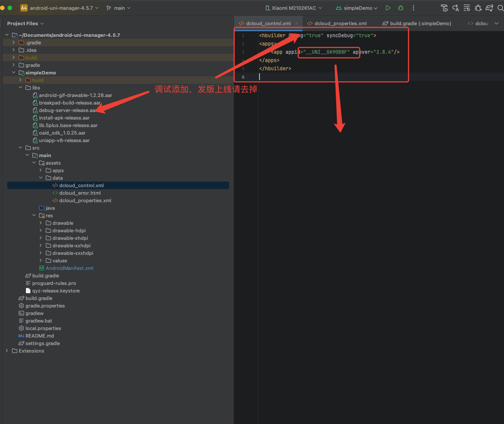Open the Xiaomi M2102K1AC device selector
The height and width of the screenshot is (424, 504).
click(x=294, y=8)
